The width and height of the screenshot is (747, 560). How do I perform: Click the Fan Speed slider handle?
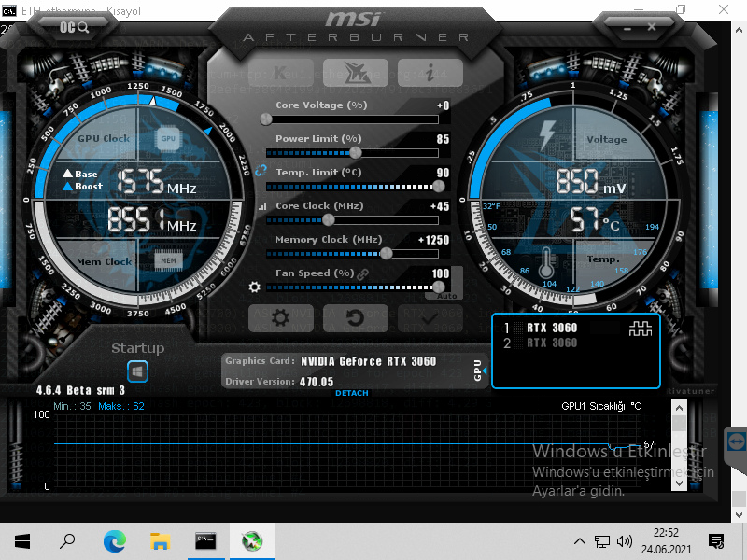click(439, 287)
